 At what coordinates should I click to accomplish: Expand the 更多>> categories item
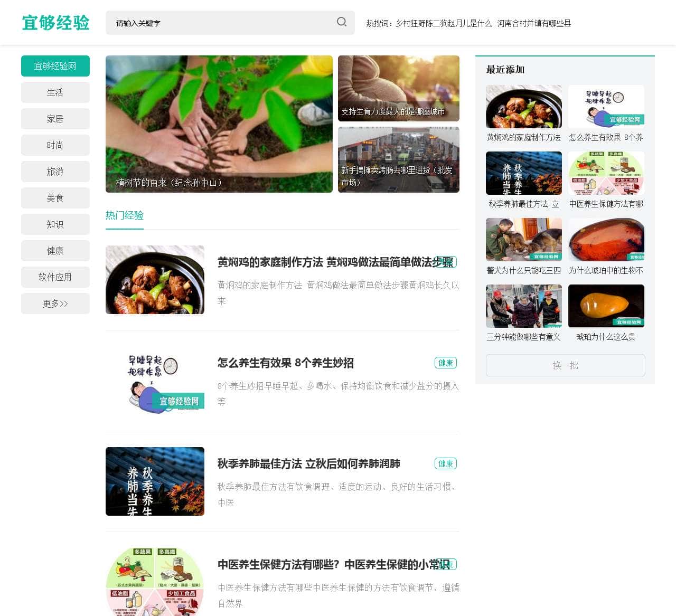[x=55, y=304]
